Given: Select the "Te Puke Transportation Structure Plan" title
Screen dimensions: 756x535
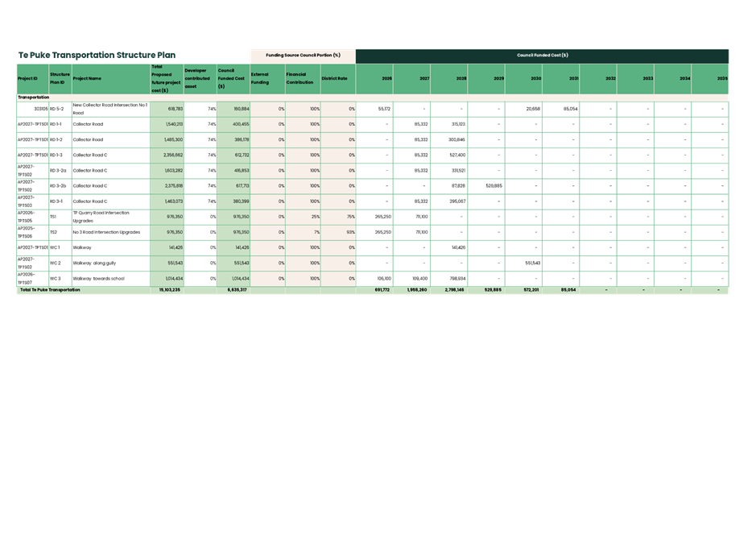Looking at the screenshot, I should click(x=96, y=55).
